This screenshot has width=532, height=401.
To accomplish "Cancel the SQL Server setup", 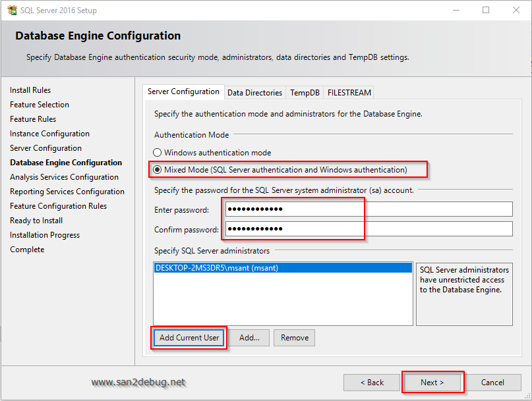I will pyautogui.click(x=492, y=383).
